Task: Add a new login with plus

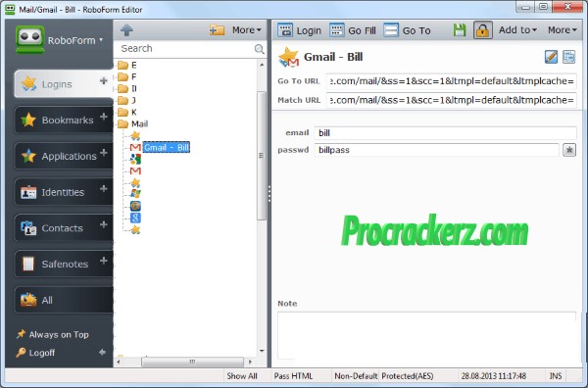Action: [x=104, y=80]
